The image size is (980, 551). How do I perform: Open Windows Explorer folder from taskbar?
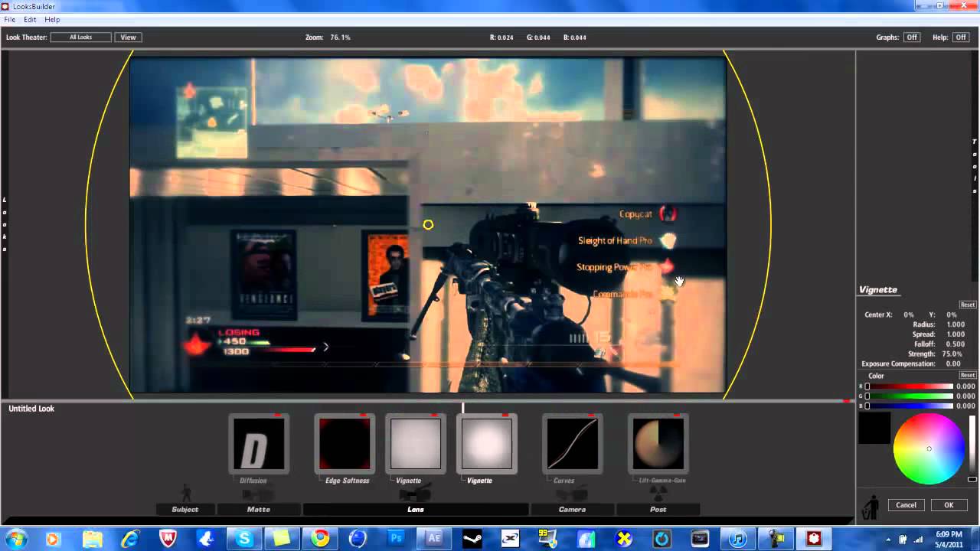(x=93, y=539)
